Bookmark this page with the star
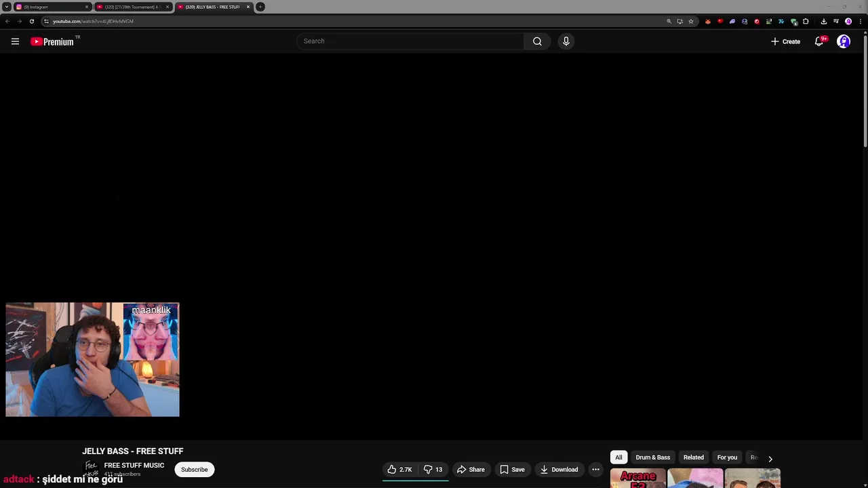 pyautogui.click(x=691, y=21)
